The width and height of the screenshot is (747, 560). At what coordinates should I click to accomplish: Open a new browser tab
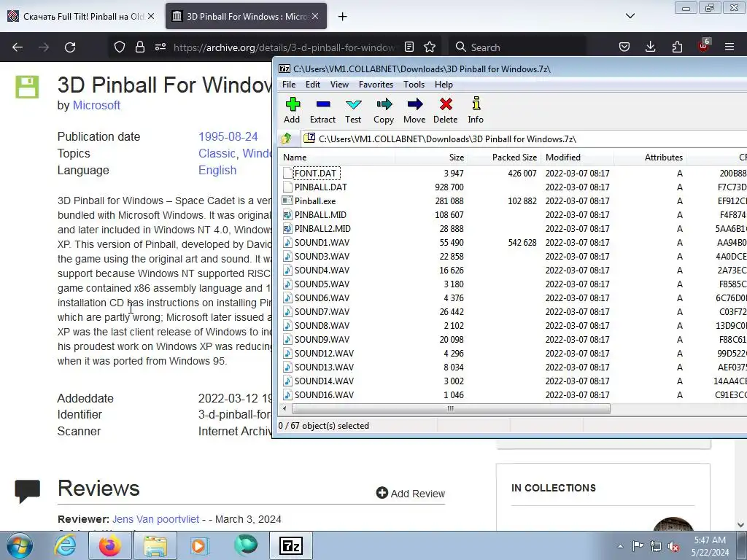point(342,17)
